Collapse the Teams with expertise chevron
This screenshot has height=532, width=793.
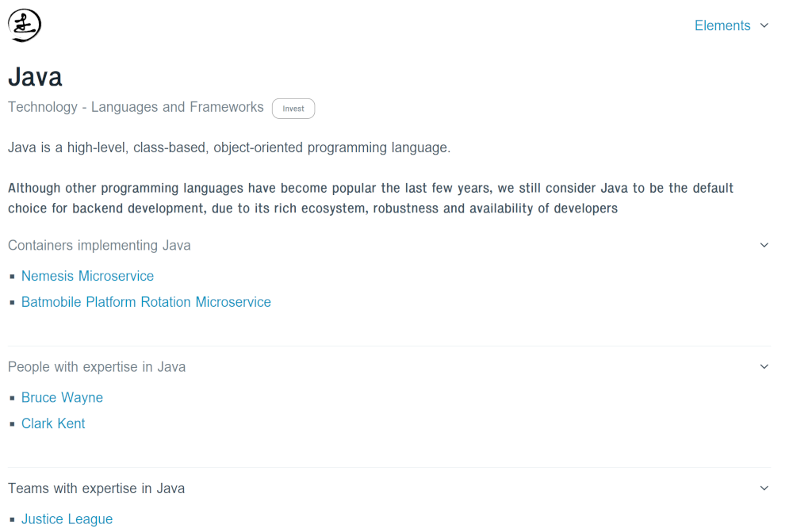(x=764, y=488)
